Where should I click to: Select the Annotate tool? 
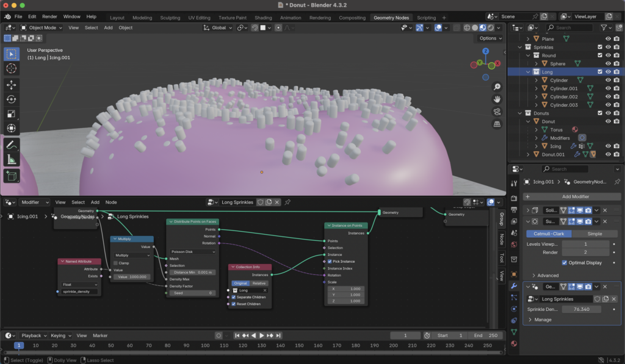(12, 145)
